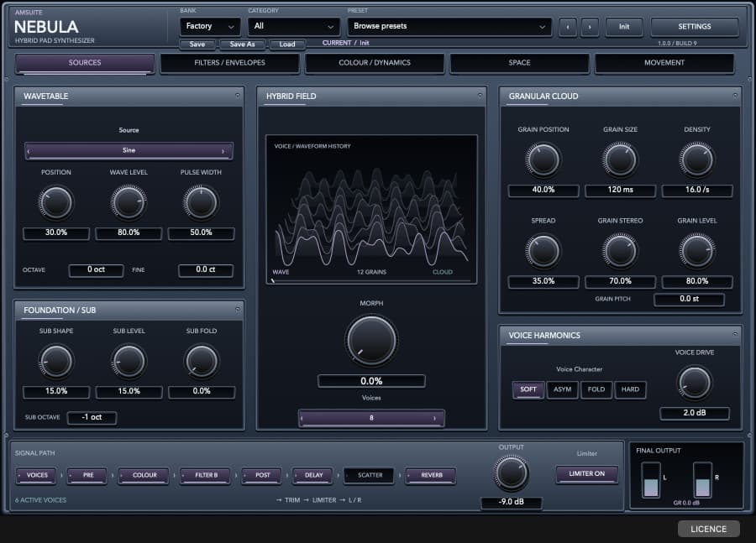756x543 pixels.
Task: Click the Foundation / Sub panel corner icon
Action: tap(237, 310)
